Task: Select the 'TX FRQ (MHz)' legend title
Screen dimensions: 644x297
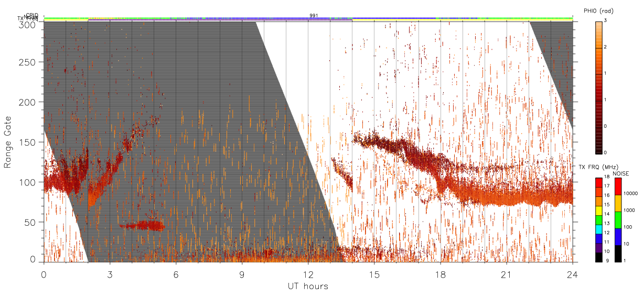Action: (598, 167)
